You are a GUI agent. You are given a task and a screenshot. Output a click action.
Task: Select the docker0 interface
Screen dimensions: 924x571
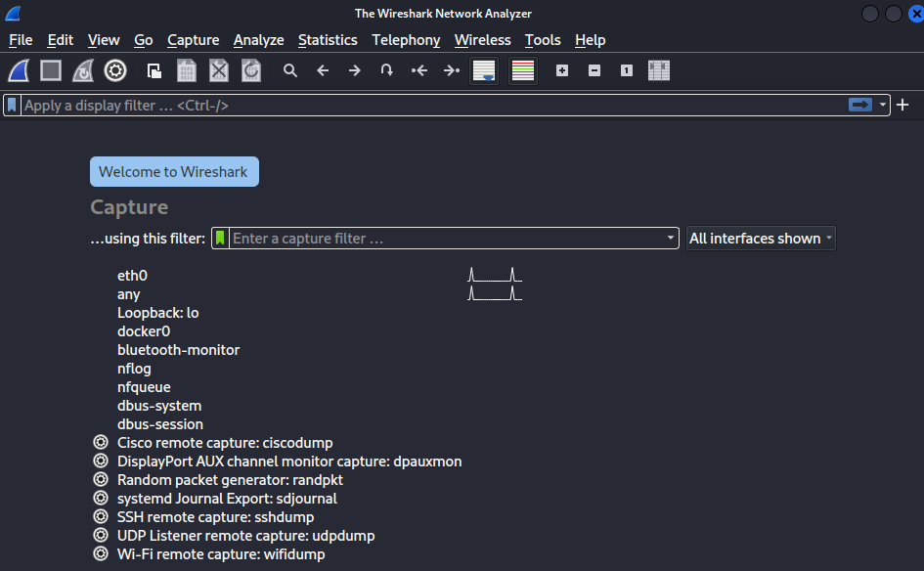tap(144, 331)
